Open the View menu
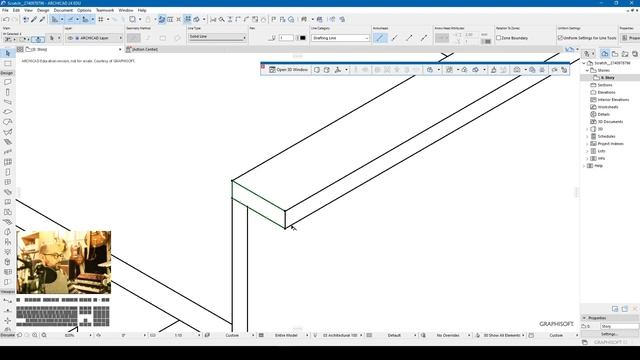Viewport: 640px width, 360px height. (x=29, y=10)
